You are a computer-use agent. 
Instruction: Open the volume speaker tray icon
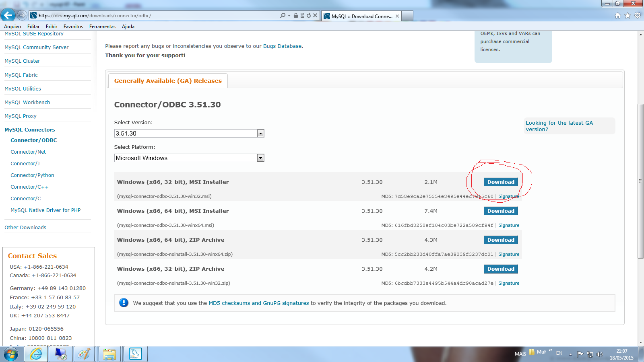pyautogui.click(x=600, y=354)
